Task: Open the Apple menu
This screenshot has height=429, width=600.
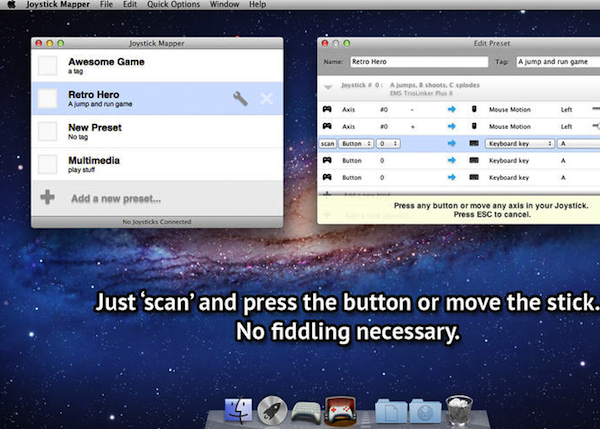Action: pos(11,5)
